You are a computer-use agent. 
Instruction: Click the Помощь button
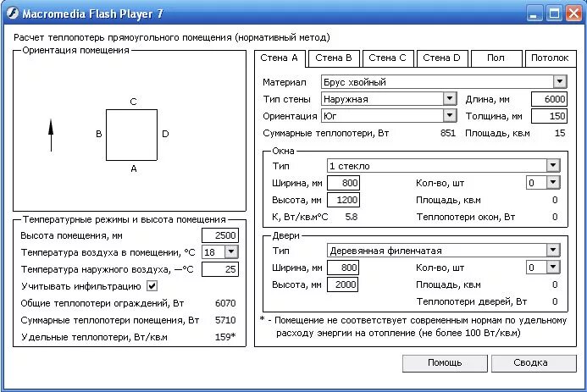tap(445, 363)
